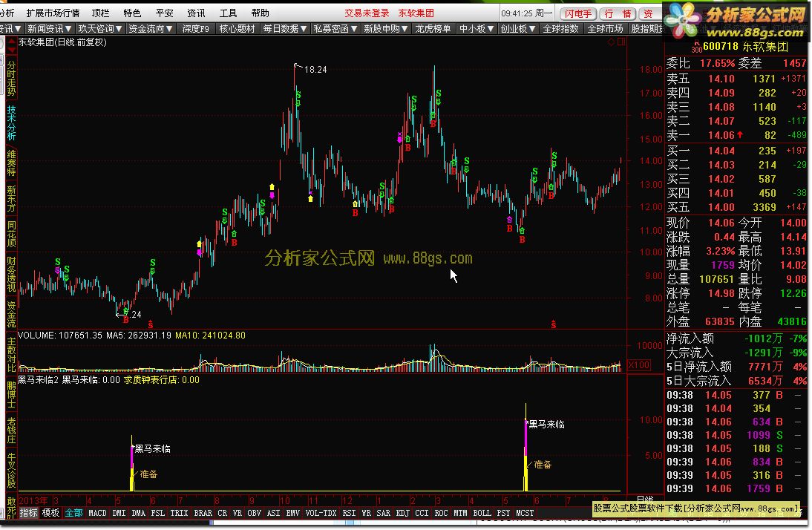The width and height of the screenshot is (812, 530).
Task: Switch the indicator to DMA
Action: click(138, 513)
